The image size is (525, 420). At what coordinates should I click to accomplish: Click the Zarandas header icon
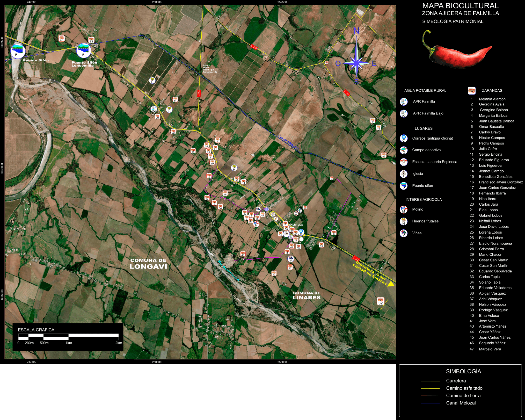472,90
